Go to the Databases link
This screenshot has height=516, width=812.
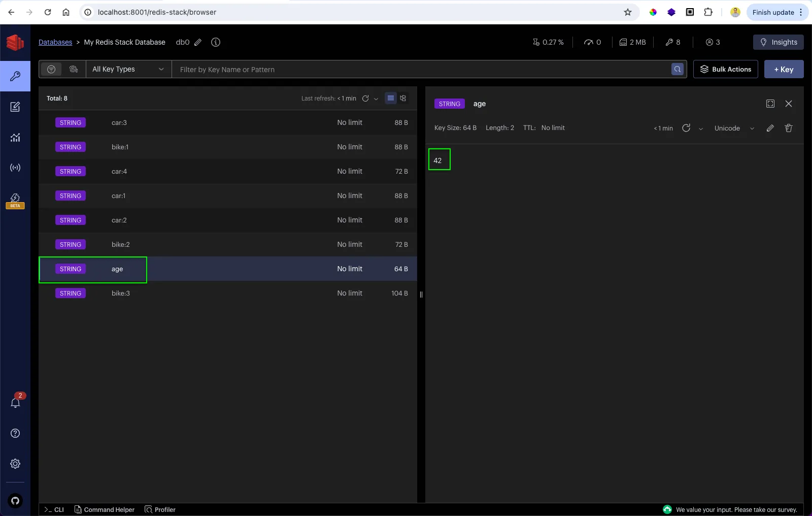(x=55, y=42)
